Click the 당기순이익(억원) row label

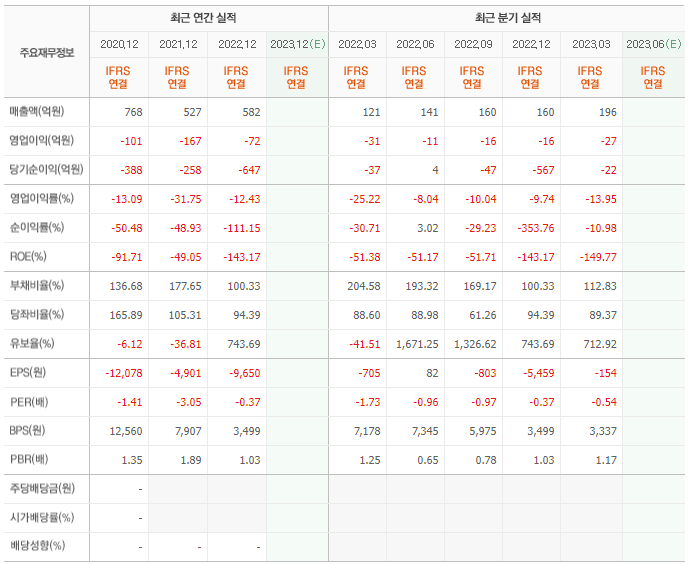click(x=47, y=169)
